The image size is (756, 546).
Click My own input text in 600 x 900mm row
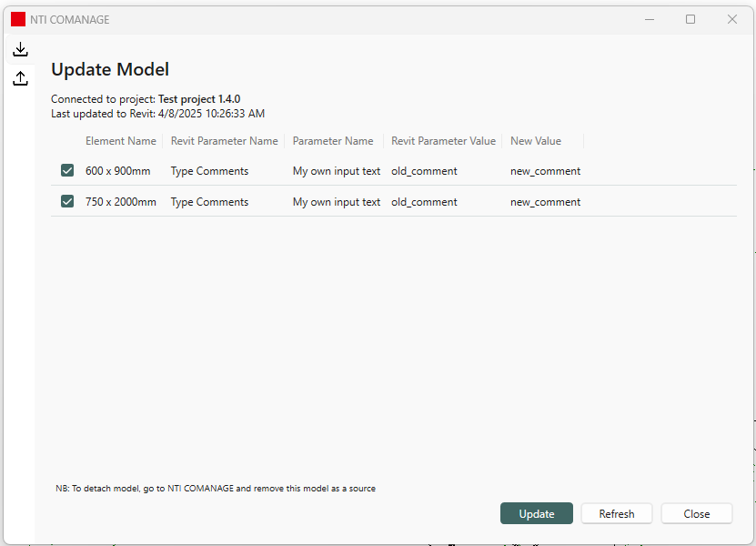337,171
